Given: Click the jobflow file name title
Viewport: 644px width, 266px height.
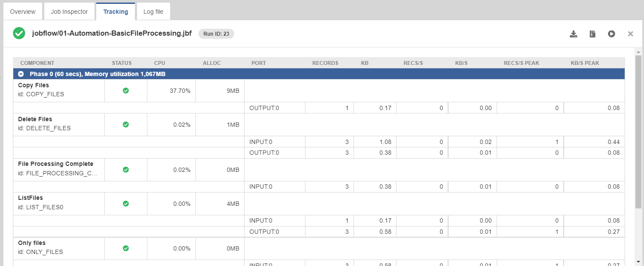Looking at the screenshot, I should (x=112, y=34).
